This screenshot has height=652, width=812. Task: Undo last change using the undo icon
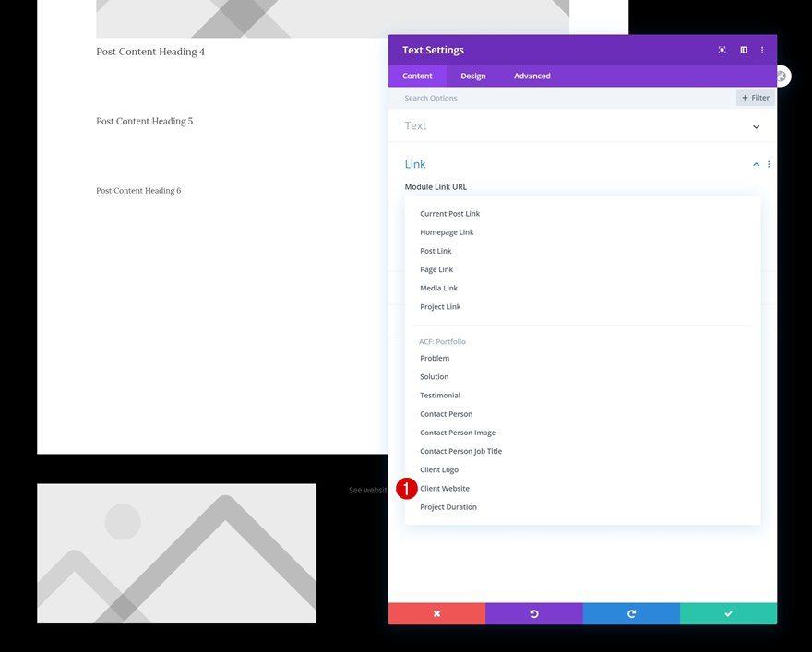coord(533,612)
